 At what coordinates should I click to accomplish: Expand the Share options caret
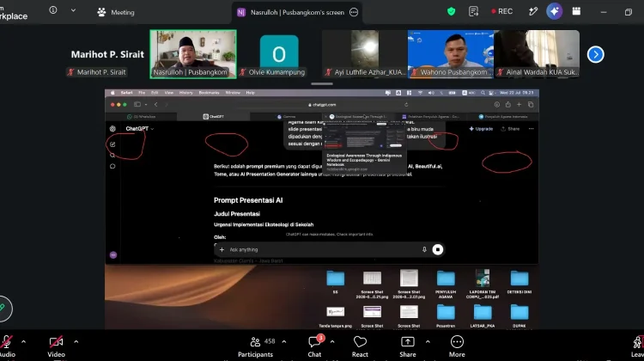click(428, 342)
